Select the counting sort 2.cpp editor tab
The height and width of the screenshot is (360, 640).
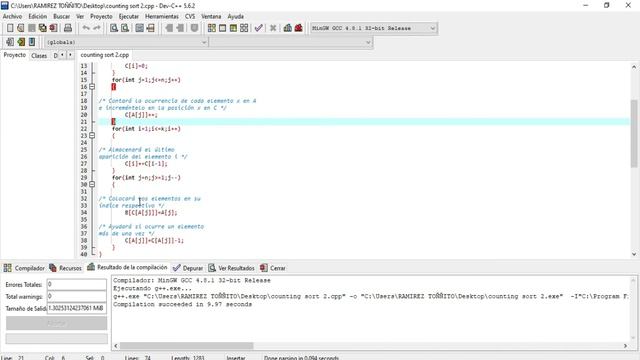click(105, 55)
